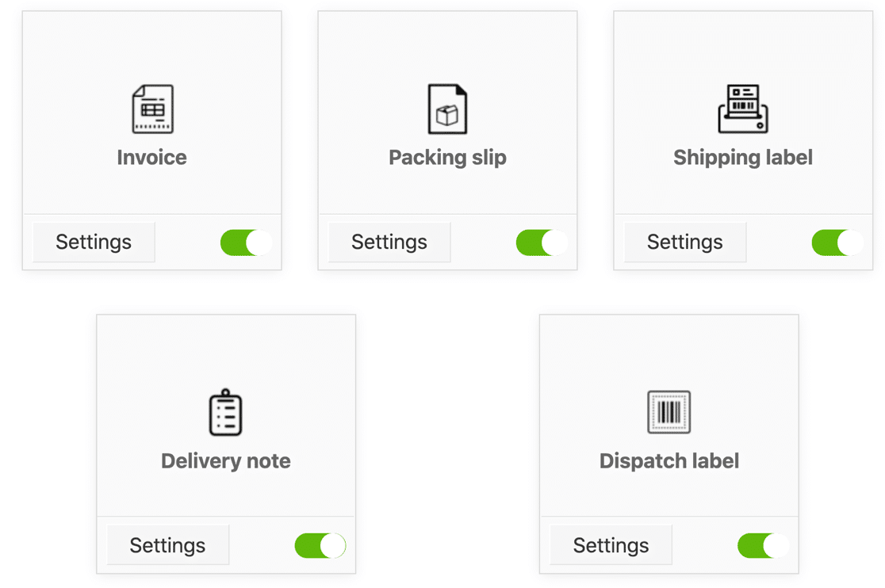The image size is (885, 588).
Task: Disable the Invoice toggle switch
Action: click(246, 242)
